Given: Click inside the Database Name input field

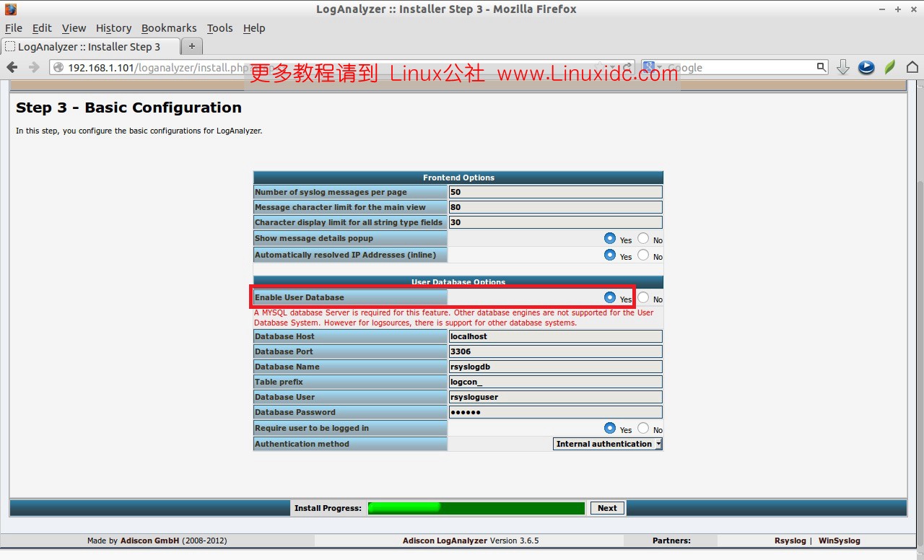Looking at the screenshot, I should (x=555, y=366).
